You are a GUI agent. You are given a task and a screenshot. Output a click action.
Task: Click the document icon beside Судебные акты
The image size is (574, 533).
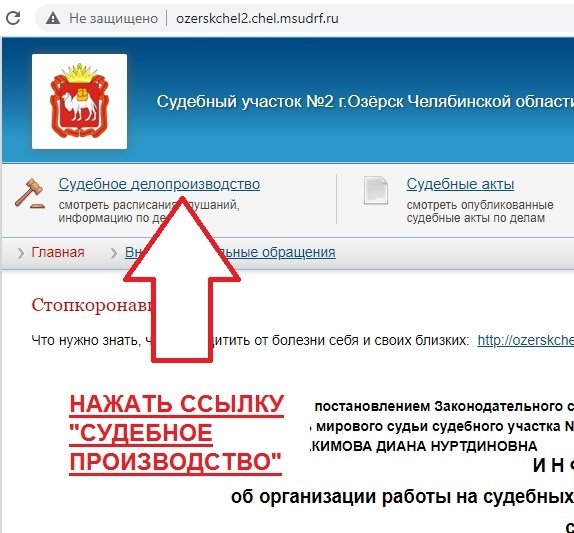coord(376,190)
